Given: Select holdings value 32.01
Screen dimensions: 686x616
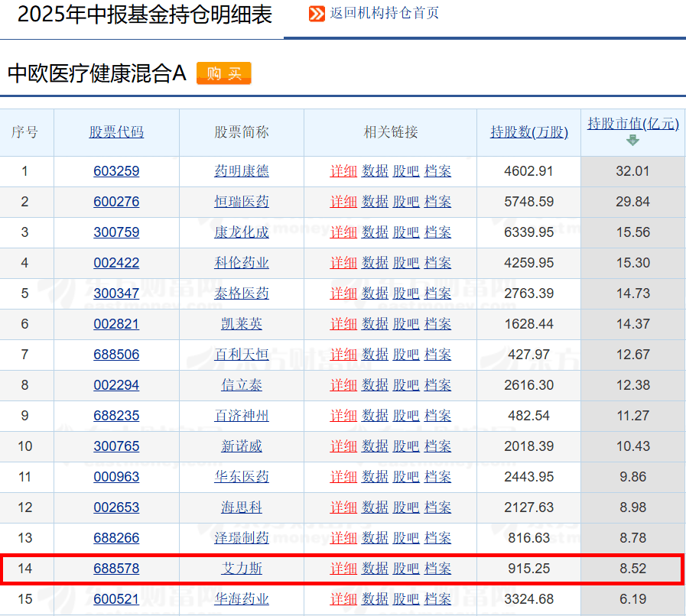Looking at the screenshot, I should pyautogui.click(x=632, y=171).
